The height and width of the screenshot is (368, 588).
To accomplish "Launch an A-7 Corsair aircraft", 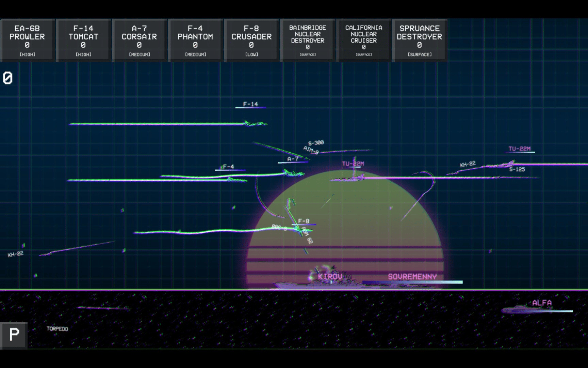I will click(x=139, y=40).
